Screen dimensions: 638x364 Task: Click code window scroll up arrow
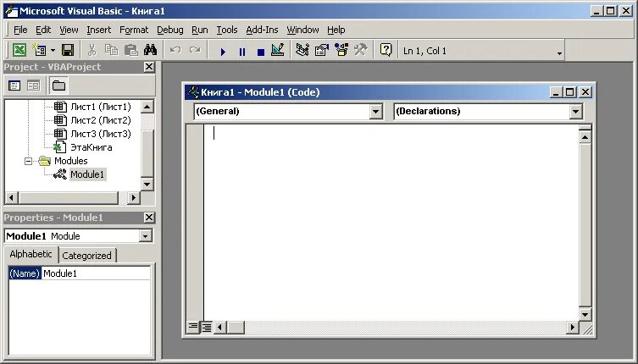[585, 137]
